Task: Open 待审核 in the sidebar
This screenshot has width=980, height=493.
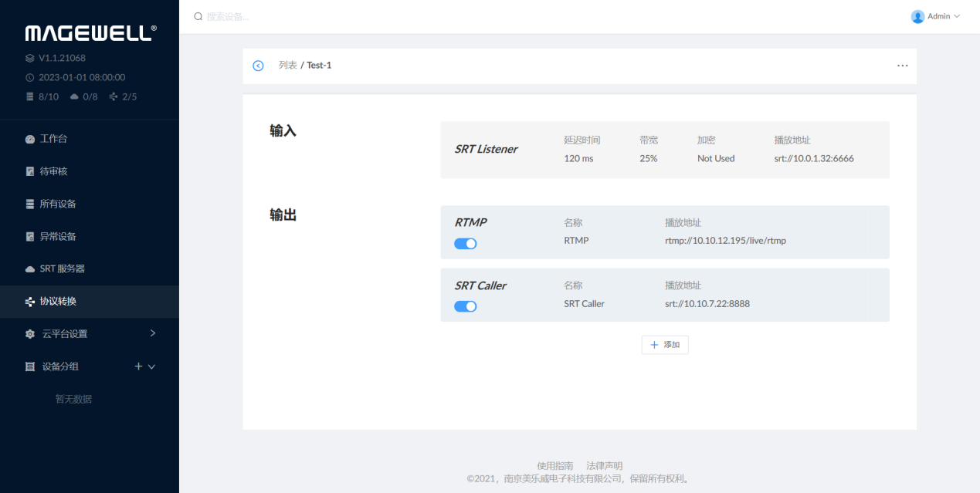Action: 53,171
